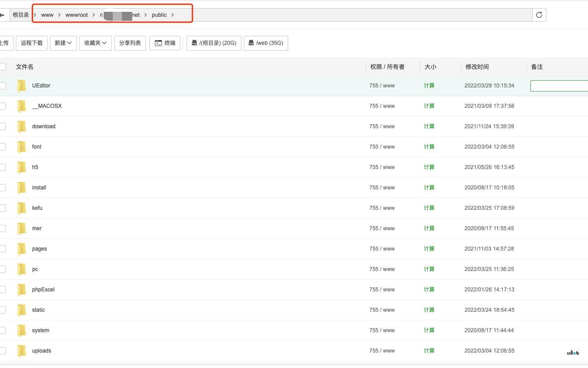Click the phpExcel folder icon

click(22, 290)
